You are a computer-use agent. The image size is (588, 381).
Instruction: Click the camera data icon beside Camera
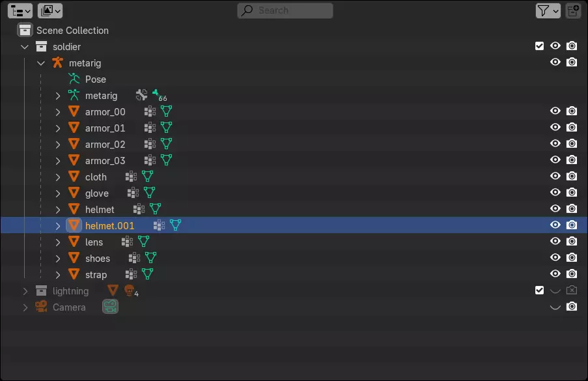click(110, 307)
